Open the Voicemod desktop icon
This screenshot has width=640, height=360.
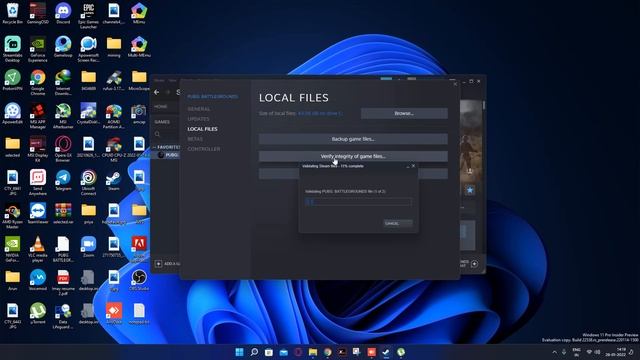tap(38, 280)
